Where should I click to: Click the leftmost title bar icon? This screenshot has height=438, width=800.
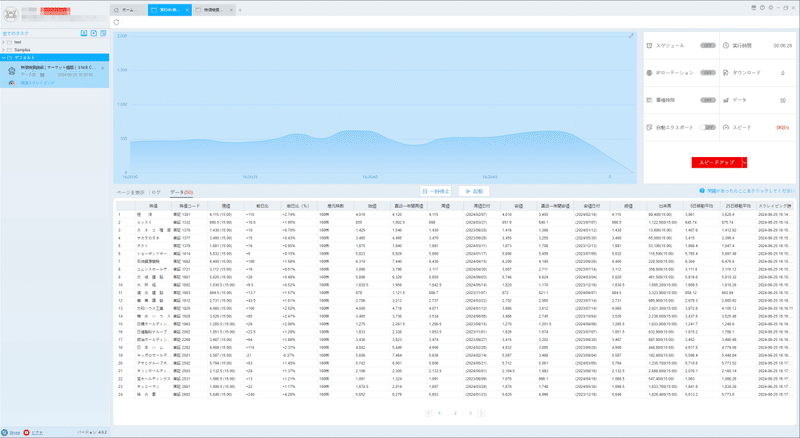point(754,8)
